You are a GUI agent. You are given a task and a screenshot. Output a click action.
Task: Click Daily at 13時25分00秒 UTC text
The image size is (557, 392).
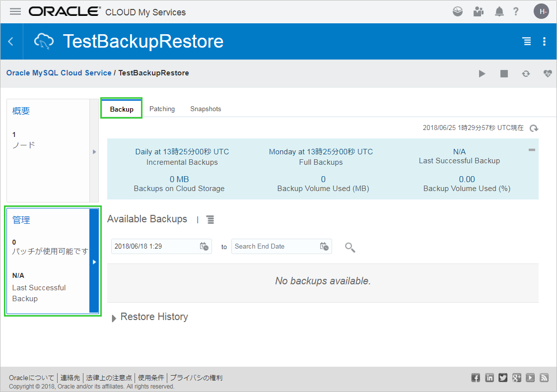tap(182, 152)
